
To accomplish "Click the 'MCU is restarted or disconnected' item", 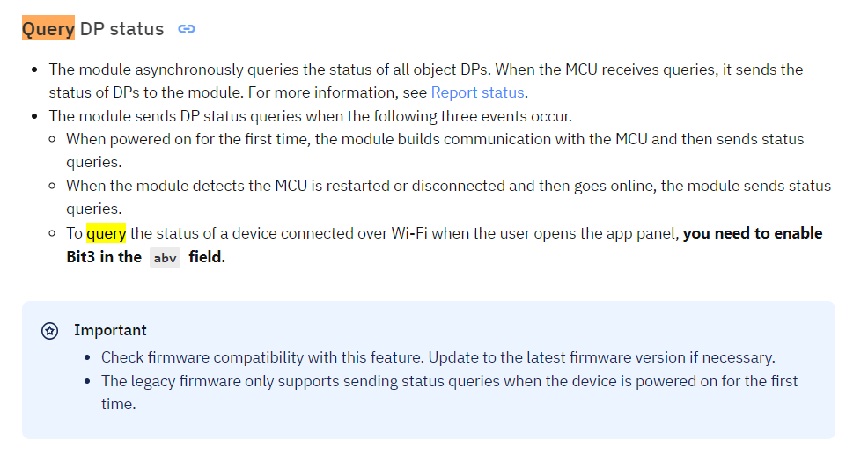I will pyautogui.click(x=448, y=197).
